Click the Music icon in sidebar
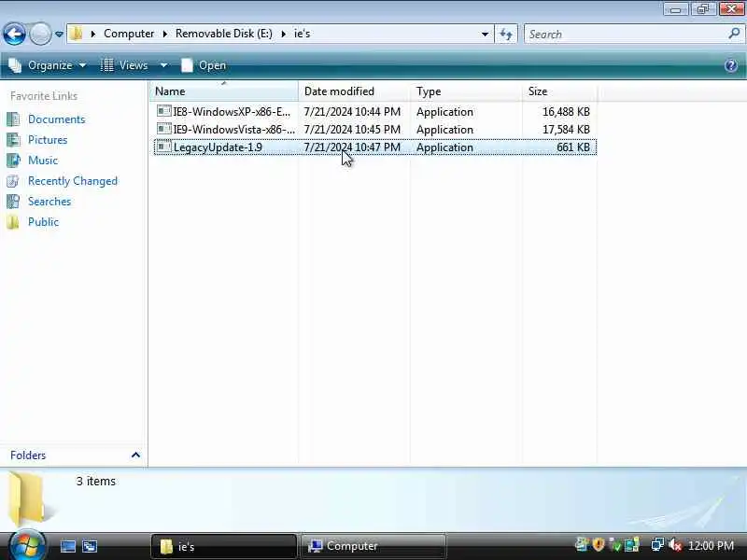The width and height of the screenshot is (747, 560). 13,160
